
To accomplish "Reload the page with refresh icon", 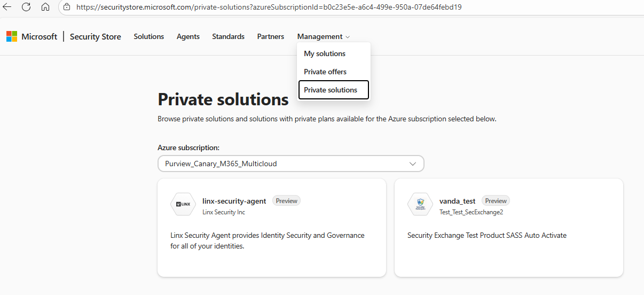I will click(x=26, y=7).
